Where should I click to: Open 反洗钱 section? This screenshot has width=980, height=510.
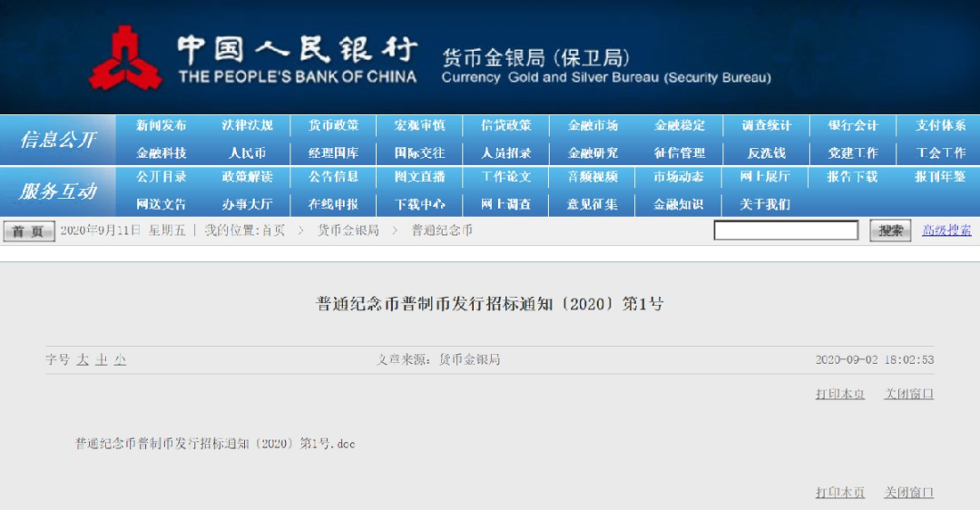766,153
